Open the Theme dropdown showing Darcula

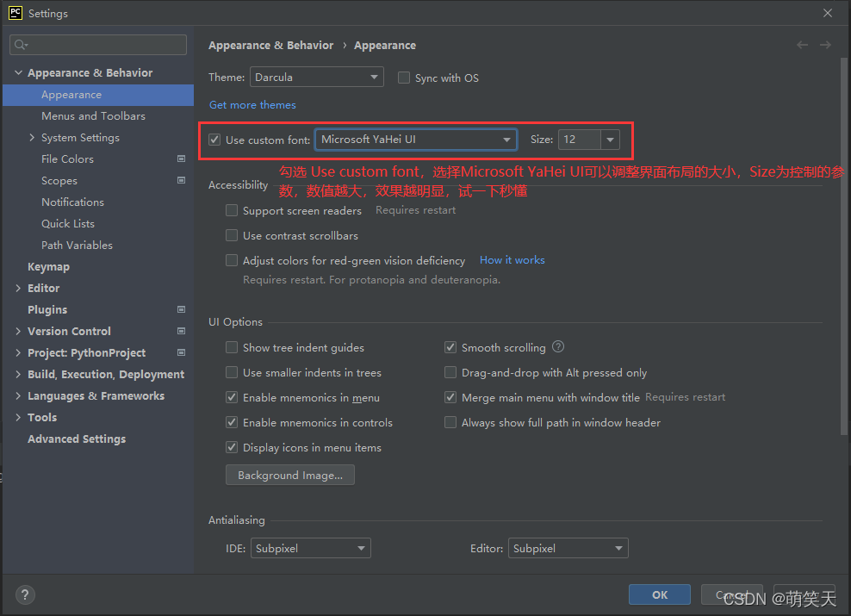pos(316,78)
